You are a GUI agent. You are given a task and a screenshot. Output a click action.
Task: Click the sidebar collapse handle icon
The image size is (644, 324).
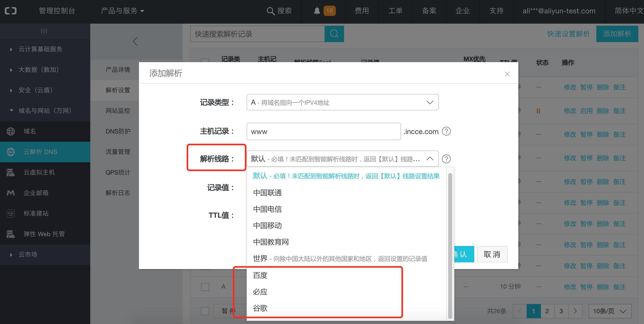coord(44,31)
